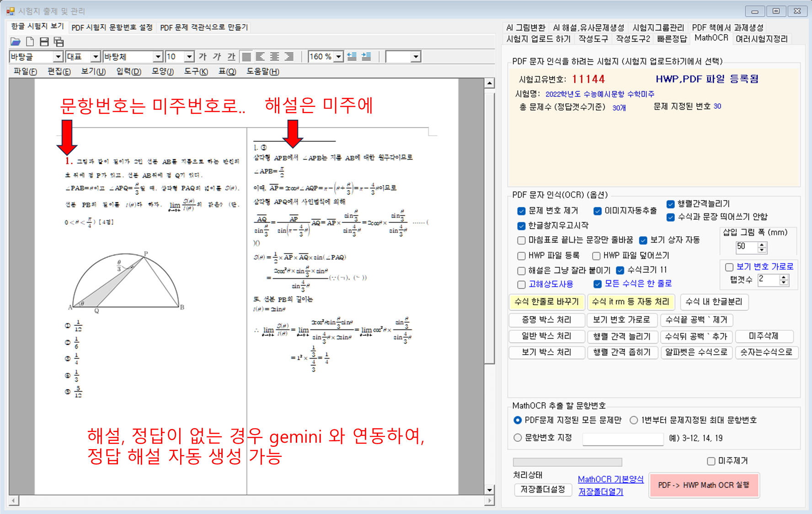The image size is (812, 514).
Task: Open the 도구(K) menu
Action: pos(196,71)
